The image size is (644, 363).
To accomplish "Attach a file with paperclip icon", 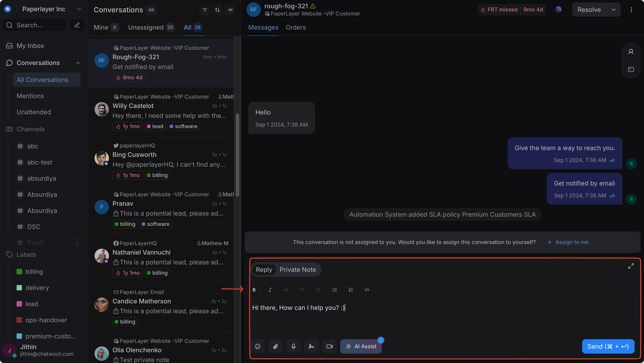I will coord(275,346).
